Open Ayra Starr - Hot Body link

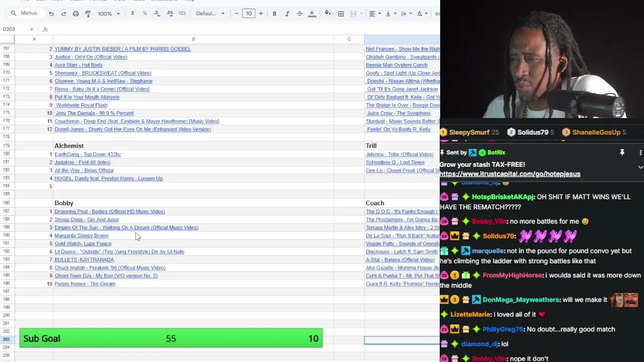pyautogui.click(x=78, y=65)
